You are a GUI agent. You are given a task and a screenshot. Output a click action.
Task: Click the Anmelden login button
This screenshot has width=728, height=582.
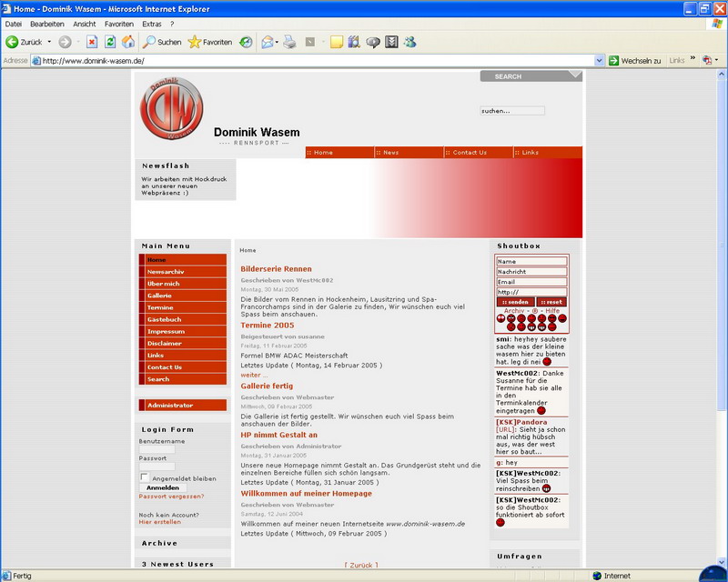(162, 487)
